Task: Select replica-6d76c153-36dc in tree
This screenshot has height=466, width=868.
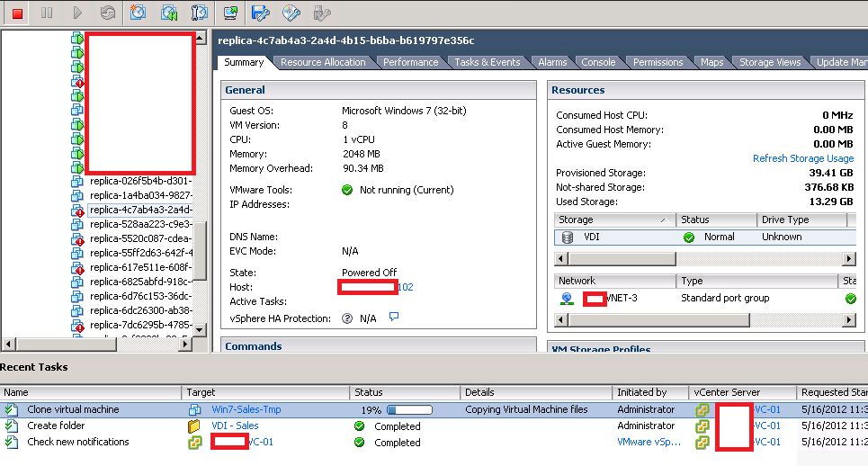Action: click(140, 296)
